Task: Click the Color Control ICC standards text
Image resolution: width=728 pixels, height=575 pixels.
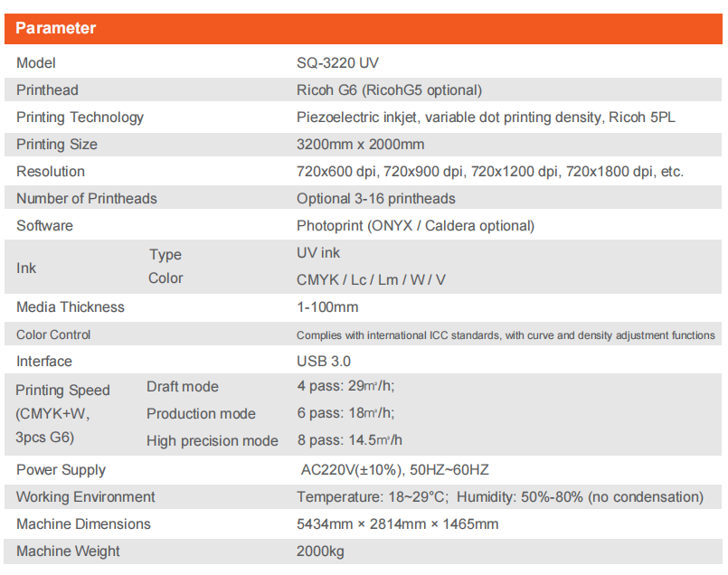Action: 506,335
